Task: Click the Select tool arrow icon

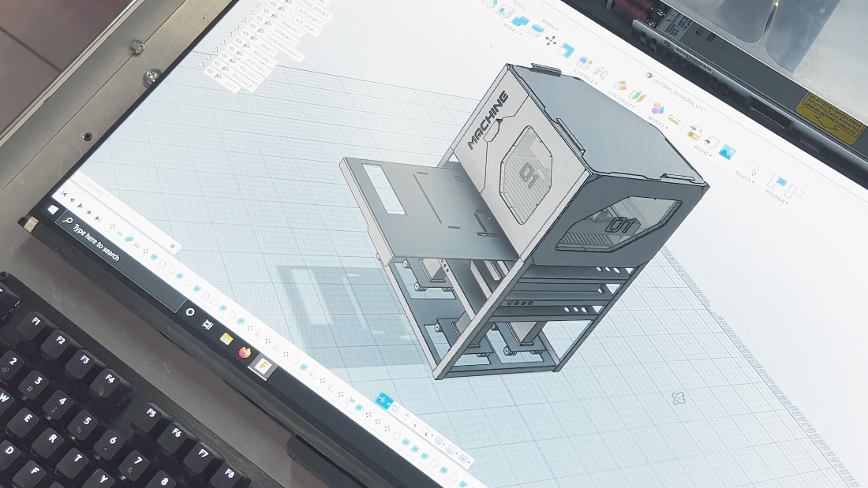Action: tap(752, 169)
